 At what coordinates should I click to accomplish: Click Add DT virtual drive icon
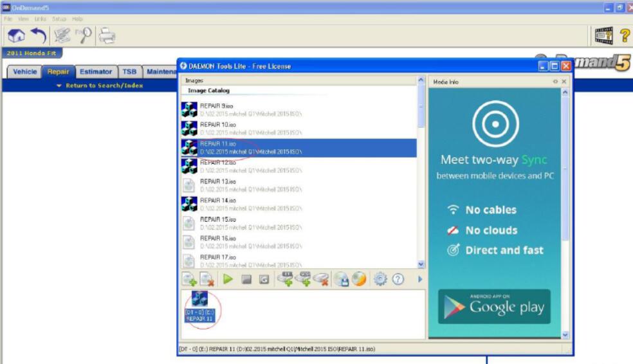(286, 279)
